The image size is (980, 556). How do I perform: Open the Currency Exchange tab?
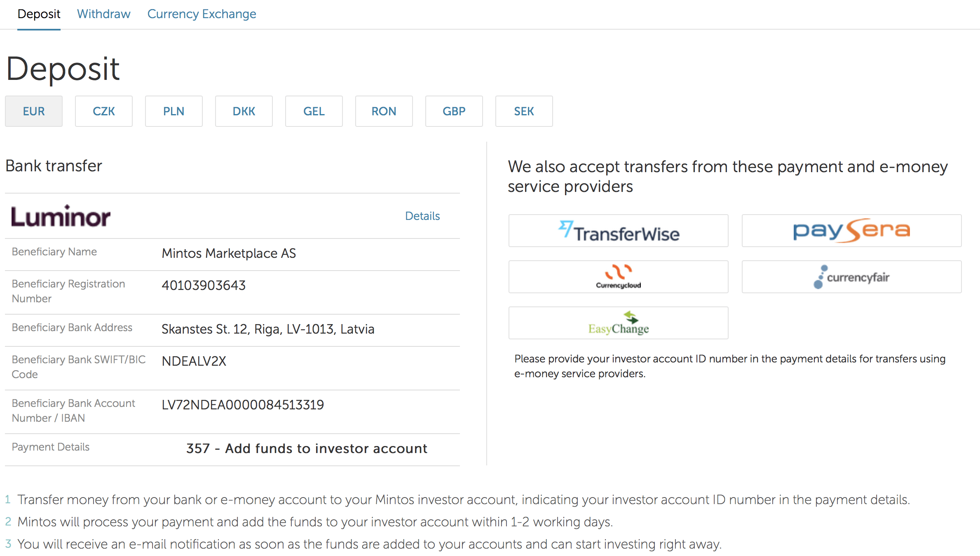202,14
